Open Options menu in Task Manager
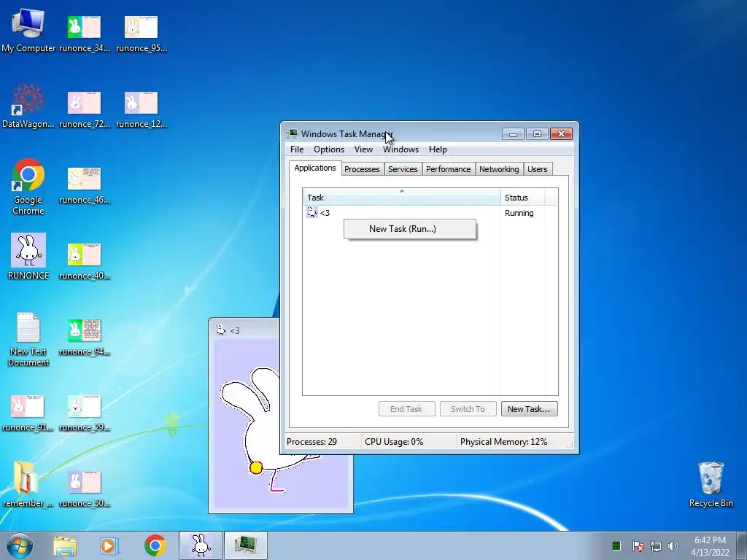This screenshot has height=560, width=747. (329, 149)
